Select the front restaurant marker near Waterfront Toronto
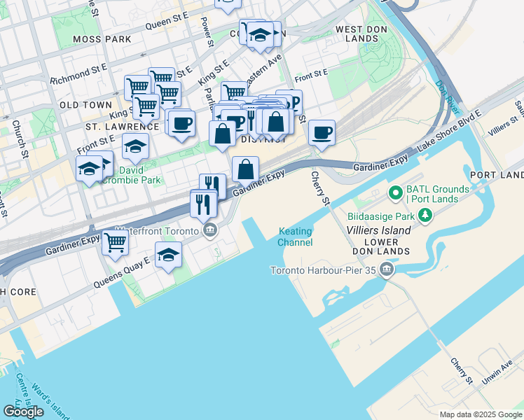The width and height of the screenshot is (524, 420). 204,204
